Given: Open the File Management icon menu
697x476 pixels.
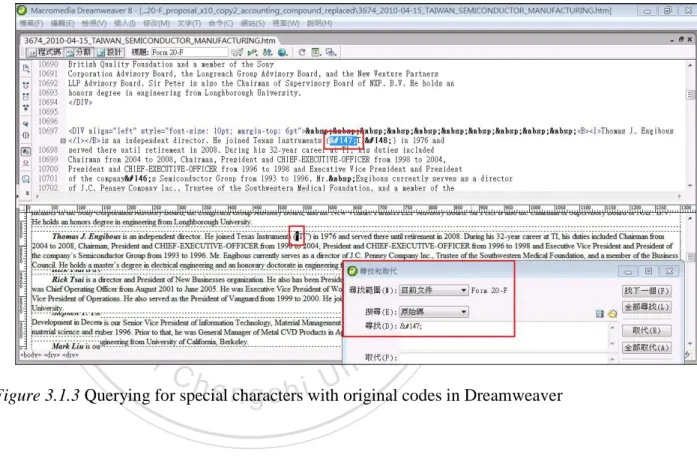Looking at the screenshot, I should coord(267,52).
